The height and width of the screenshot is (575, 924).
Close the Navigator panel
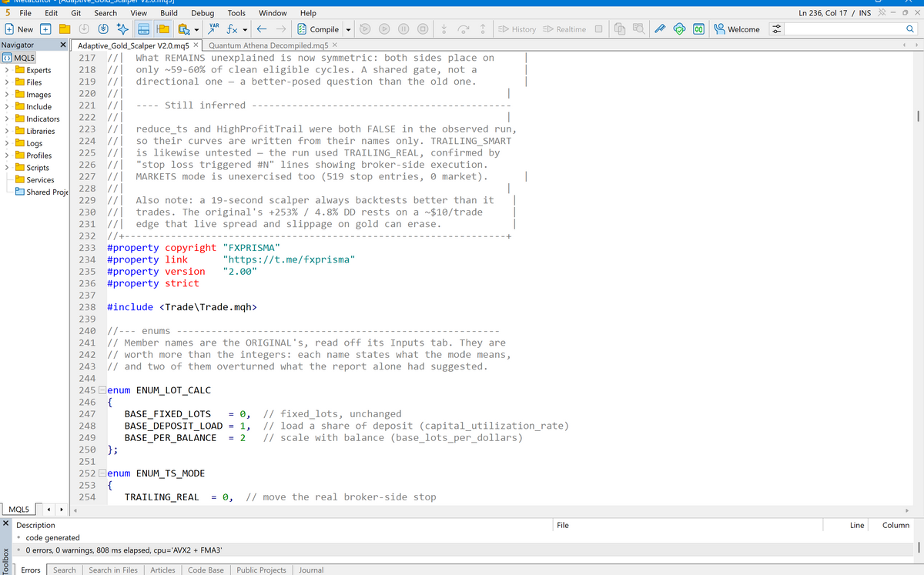click(63, 45)
